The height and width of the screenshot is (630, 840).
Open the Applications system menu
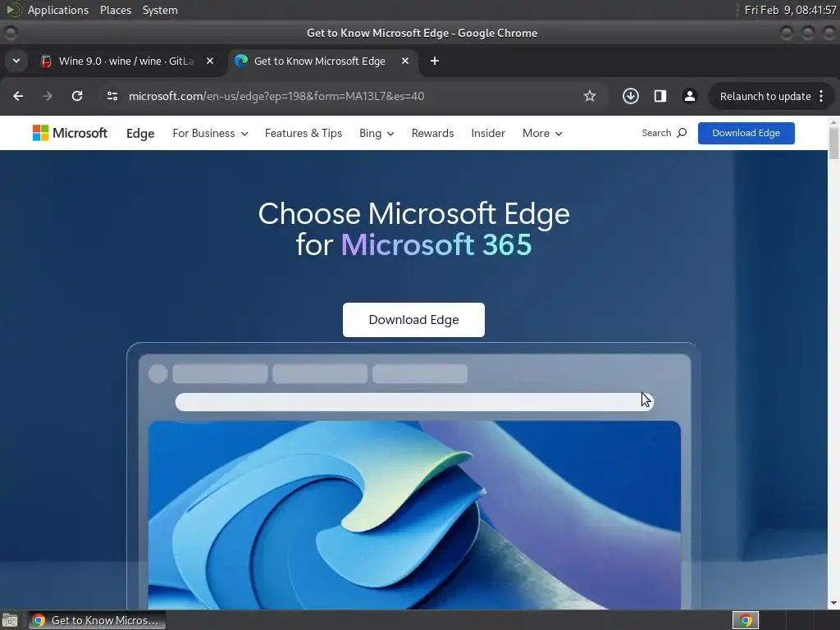(x=58, y=10)
